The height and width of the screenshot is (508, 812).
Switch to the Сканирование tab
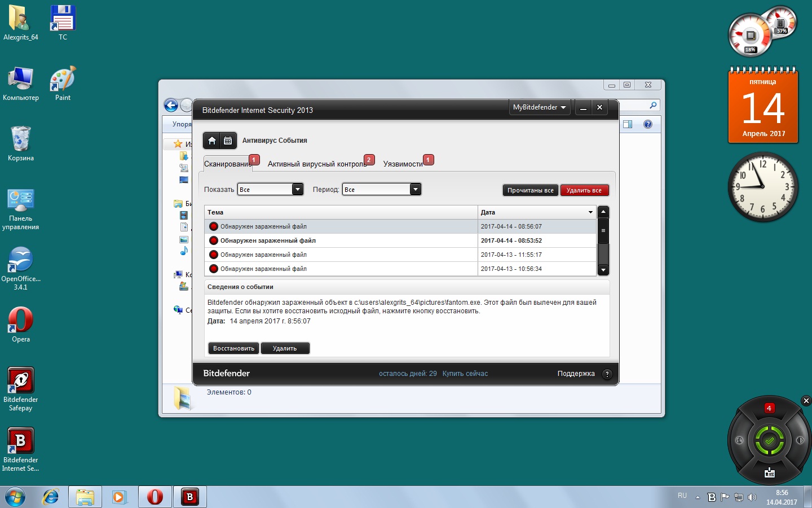point(228,164)
